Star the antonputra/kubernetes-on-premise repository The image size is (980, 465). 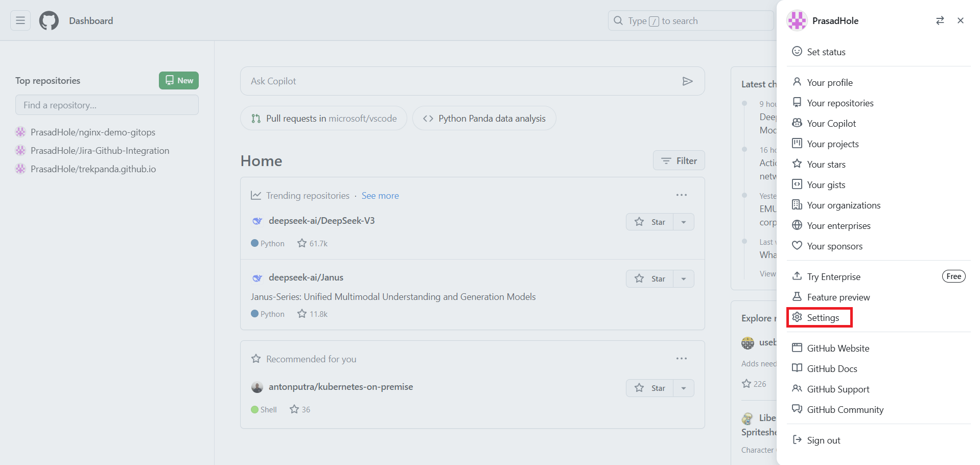[x=650, y=388]
